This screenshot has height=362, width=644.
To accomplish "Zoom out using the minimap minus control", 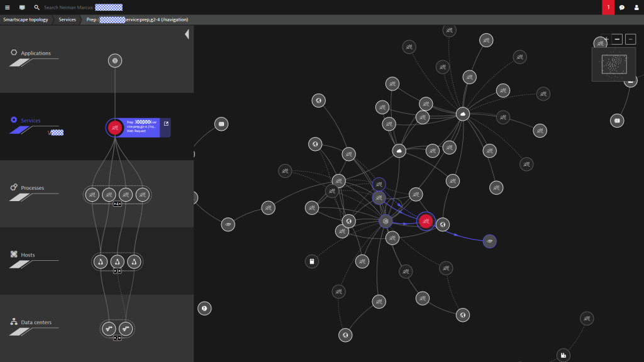I will pyautogui.click(x=617, y=38).
